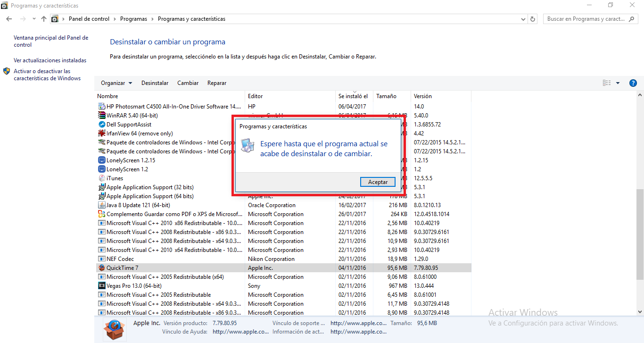Image resolution: width=644 pixels, height=343 pixels.
Task: Click the Vínculo de Ayuda apple URL
Action: [x=240, y=332]
